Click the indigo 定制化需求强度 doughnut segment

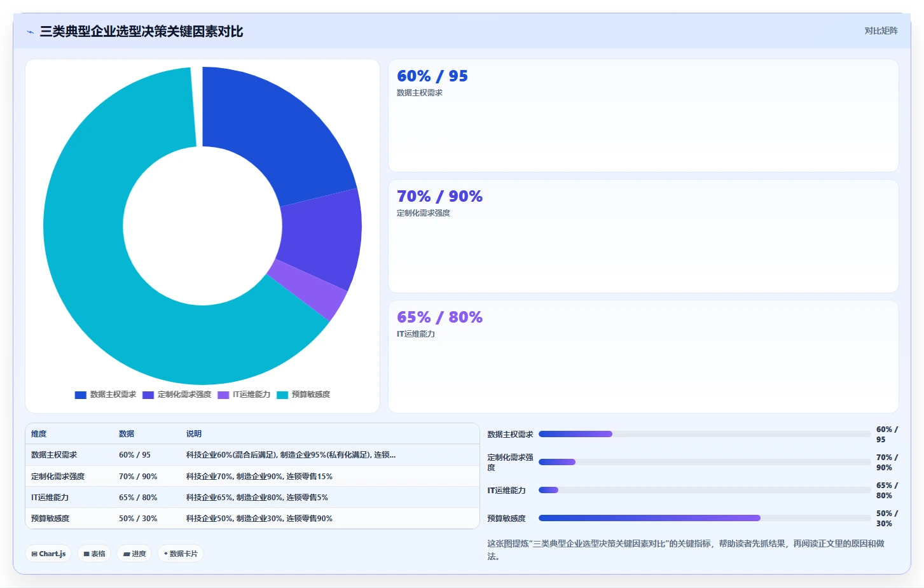[322, 239]
